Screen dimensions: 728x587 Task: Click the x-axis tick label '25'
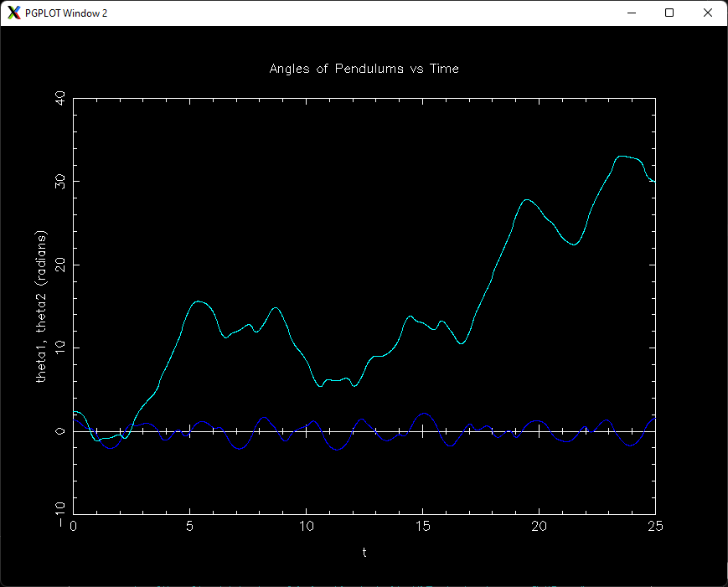(x=655, y=526)
